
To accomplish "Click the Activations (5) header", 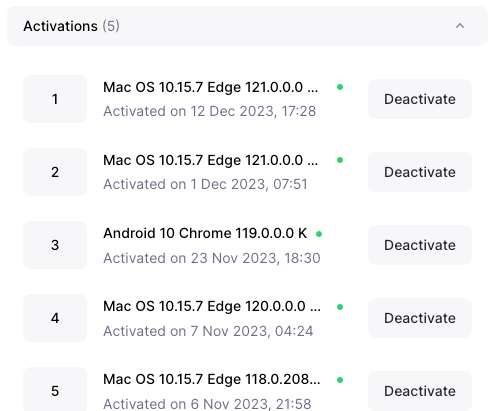I will click(x=248, y=26).
